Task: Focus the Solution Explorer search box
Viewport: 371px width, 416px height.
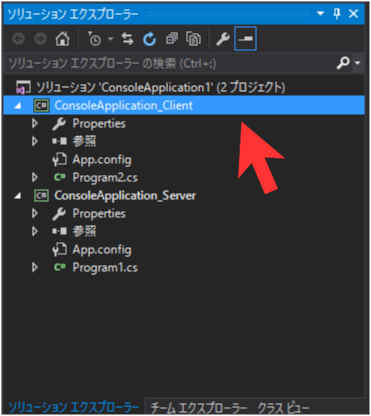Action: coord(170,63)
